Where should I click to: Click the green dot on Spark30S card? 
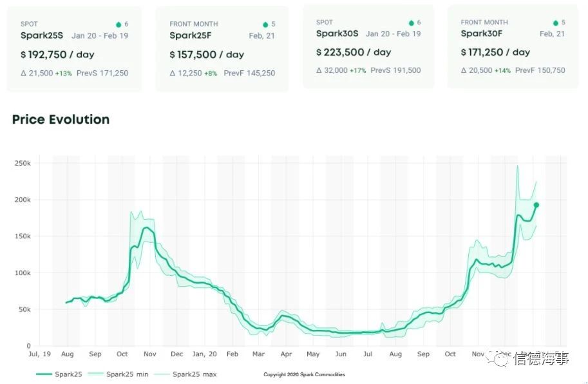click(412, 23)
